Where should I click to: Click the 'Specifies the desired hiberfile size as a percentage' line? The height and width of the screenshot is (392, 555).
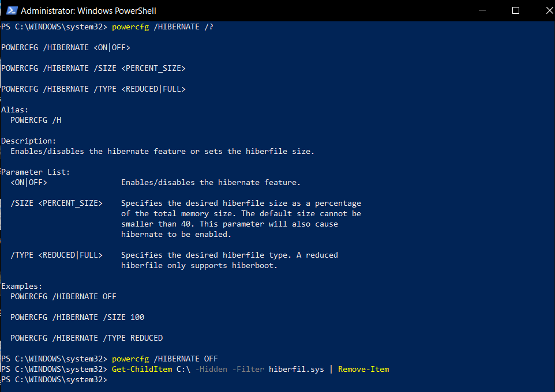(241, 203)
